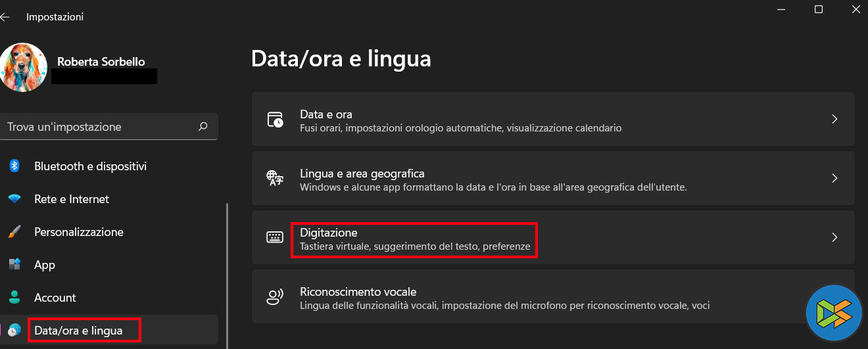This screenshot has height=349, width=868.
Task: Click the calendar clock icon for Data e ora
Action: [275, 120]
